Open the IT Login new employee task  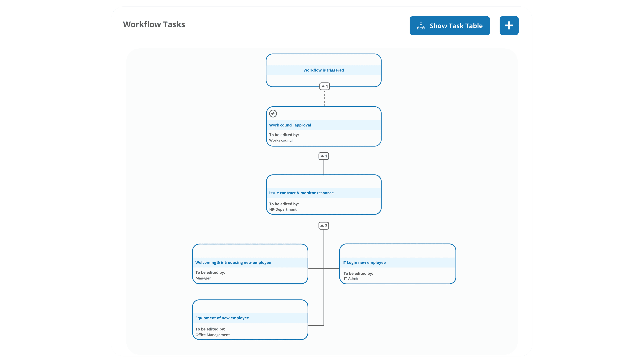(397, 264)
